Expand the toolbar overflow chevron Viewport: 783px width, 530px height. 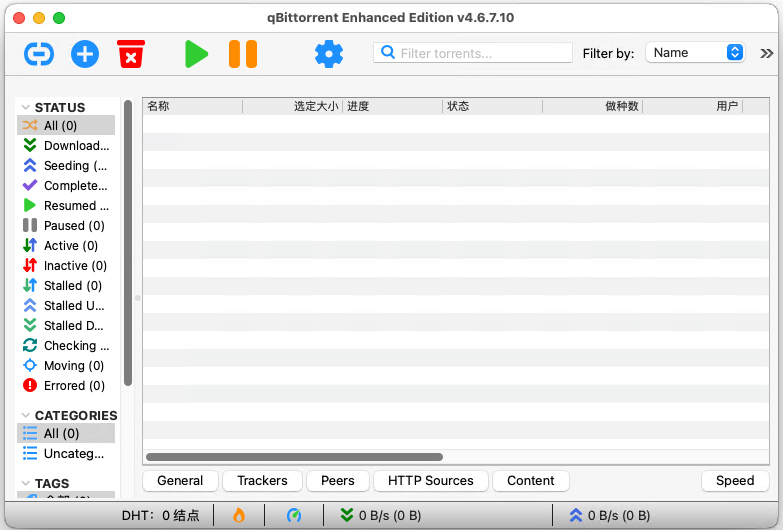767,53
